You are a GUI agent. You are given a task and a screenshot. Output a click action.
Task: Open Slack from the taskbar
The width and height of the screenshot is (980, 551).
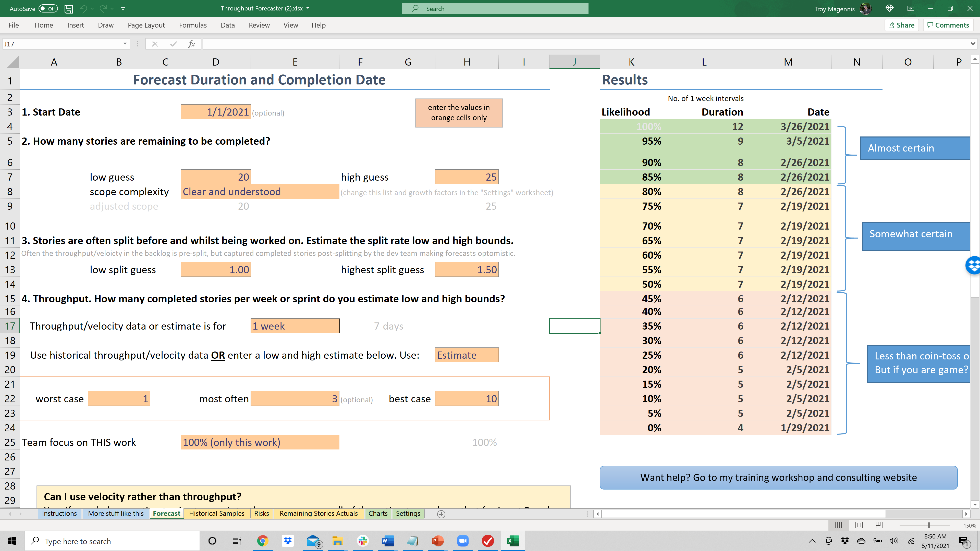pos(362,541)
